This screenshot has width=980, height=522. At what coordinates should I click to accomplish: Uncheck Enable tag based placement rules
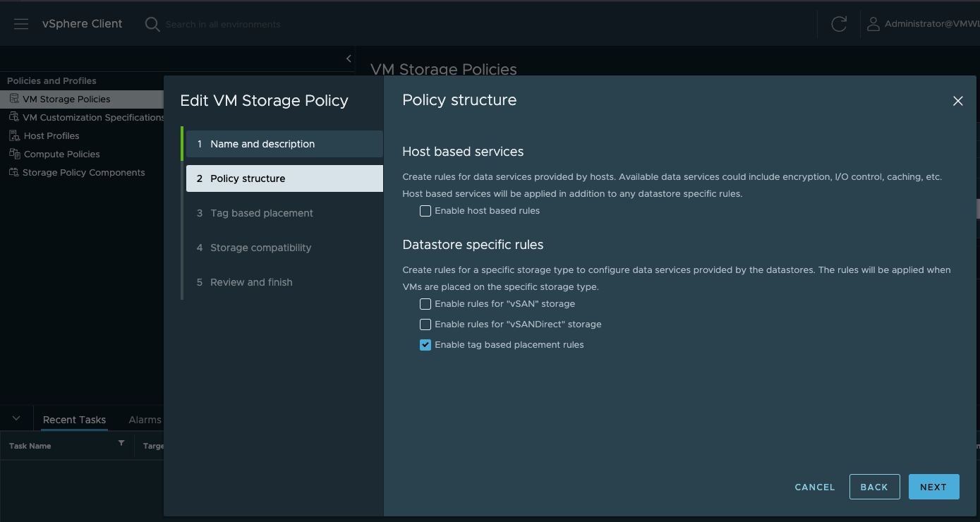coord(425,345)
